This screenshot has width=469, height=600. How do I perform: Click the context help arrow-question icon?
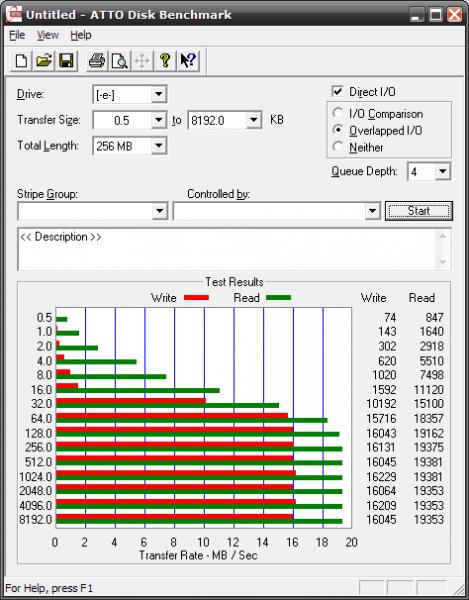pos(188,61)
